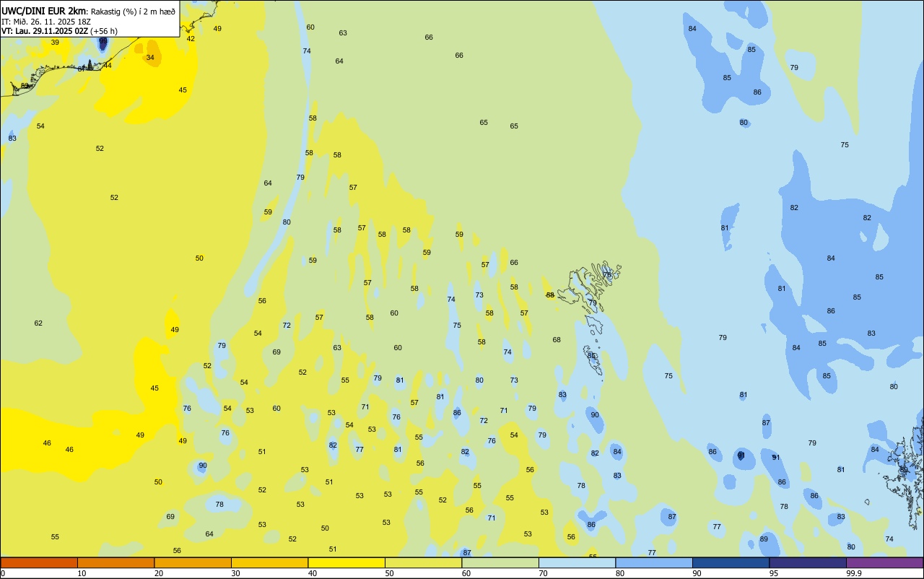Image resolution: width=924 pixels, height=579 pixels.
Task: Click 'Rakastig (%) í 2 m hæð' label
Action: coord(133,12)
